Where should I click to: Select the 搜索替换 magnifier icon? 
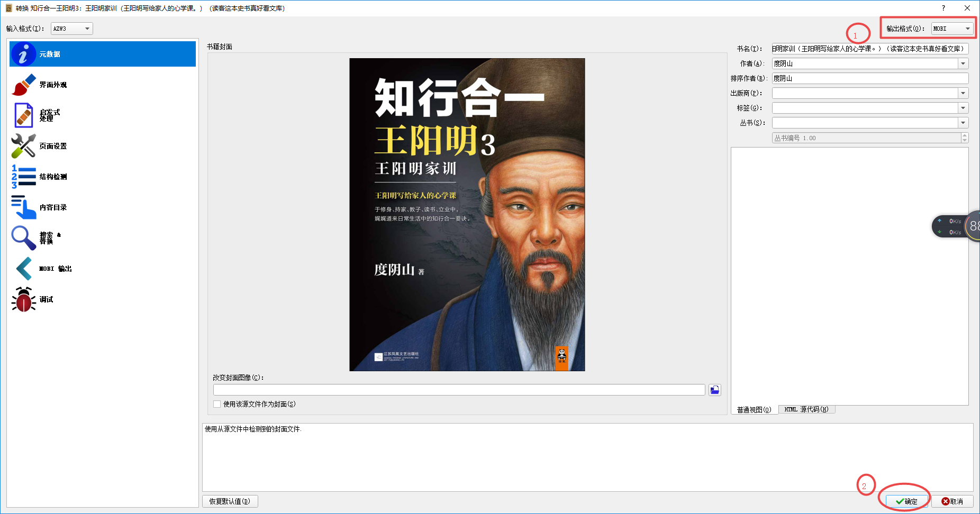[x=23, y=238]
